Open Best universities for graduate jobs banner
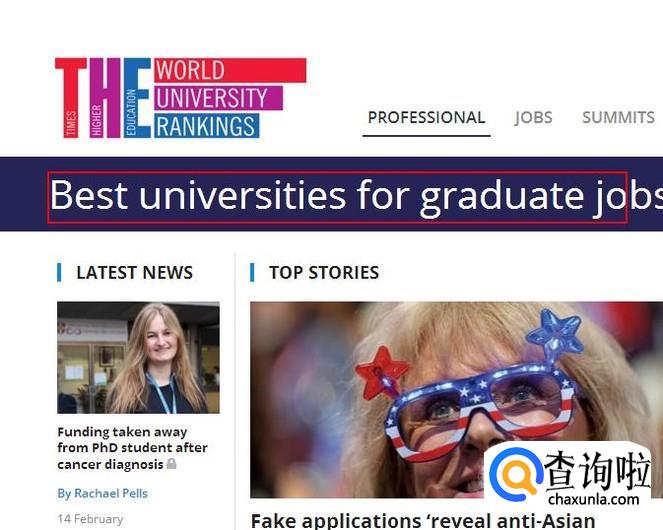This screenshot has width=663, height=530. click(x=355, y=195)
